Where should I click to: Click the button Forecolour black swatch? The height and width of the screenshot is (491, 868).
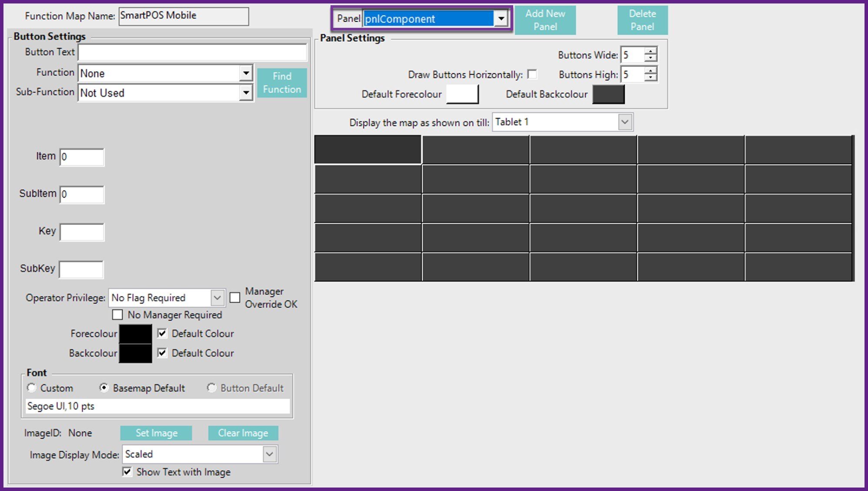(x=136, y=334)
